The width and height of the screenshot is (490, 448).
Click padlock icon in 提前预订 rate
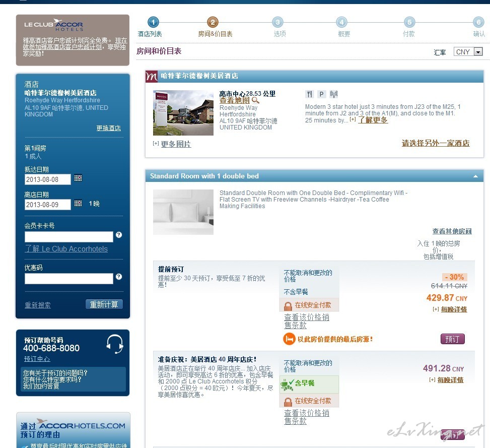[x=288, y=306]
